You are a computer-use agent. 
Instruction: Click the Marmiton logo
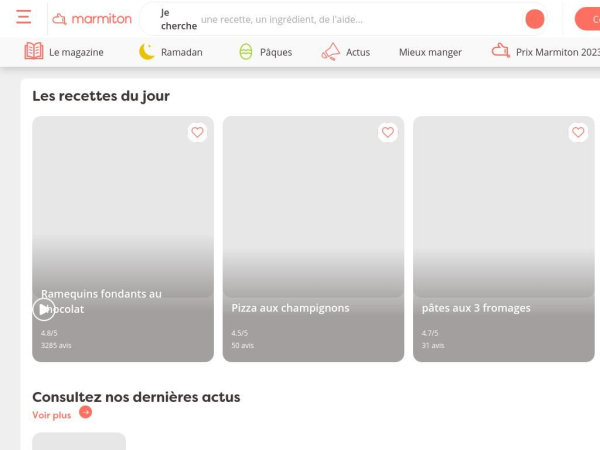click(92, 19)
